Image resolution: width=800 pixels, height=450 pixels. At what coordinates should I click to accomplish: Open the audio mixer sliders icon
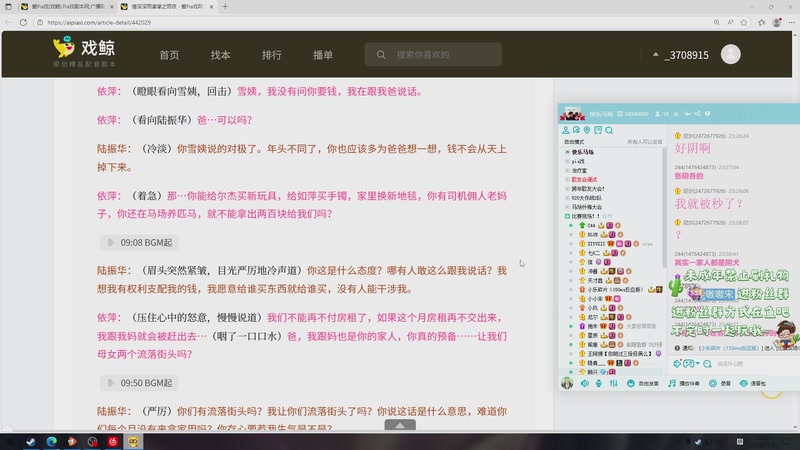click(614, 383)
